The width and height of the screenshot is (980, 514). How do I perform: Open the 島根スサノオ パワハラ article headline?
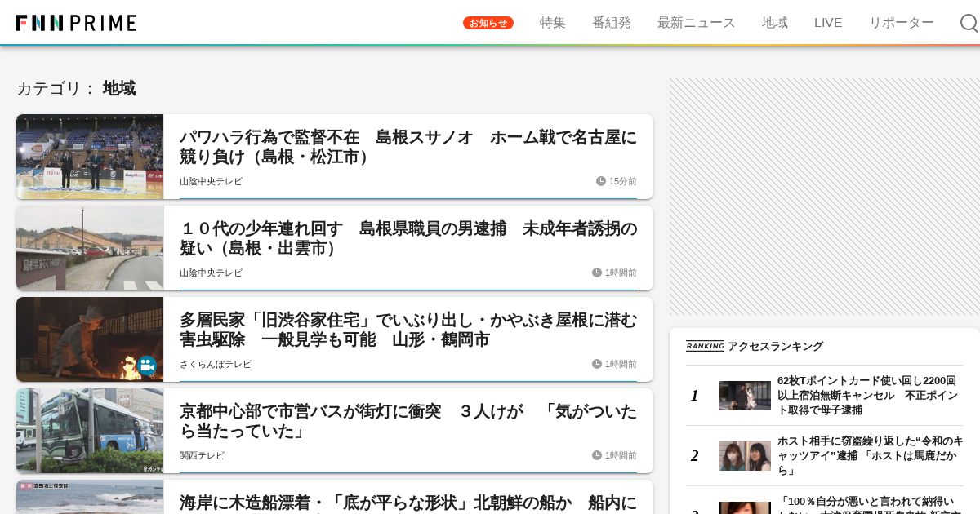[408, 147]
